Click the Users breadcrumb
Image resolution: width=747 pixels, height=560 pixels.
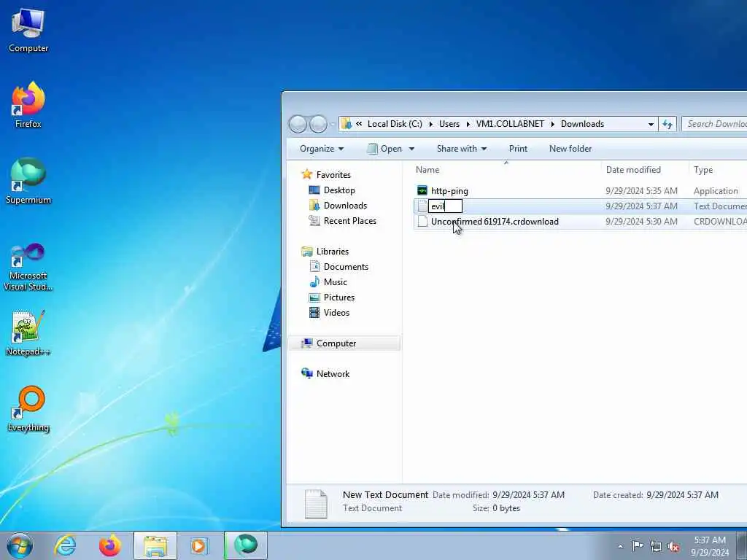[x=449, y=124]
